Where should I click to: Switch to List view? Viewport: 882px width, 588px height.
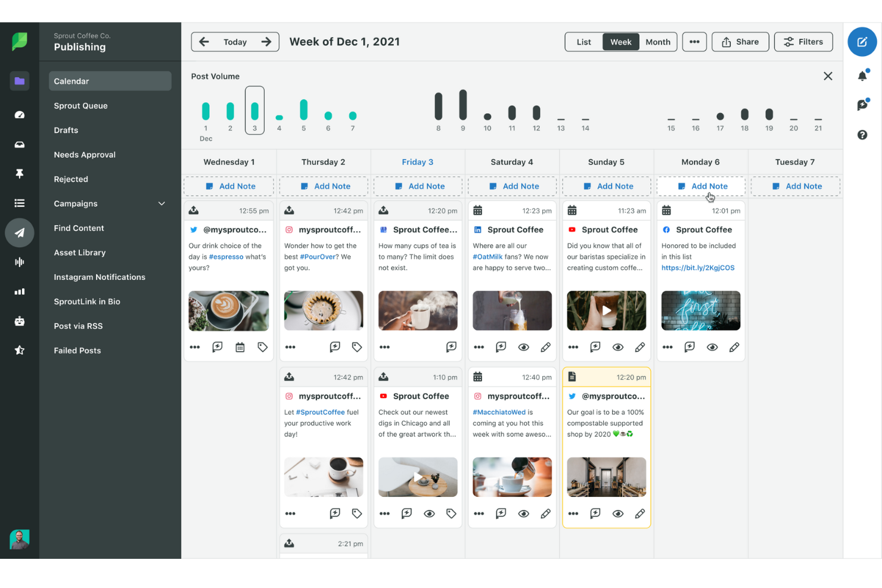coord(583,42)
